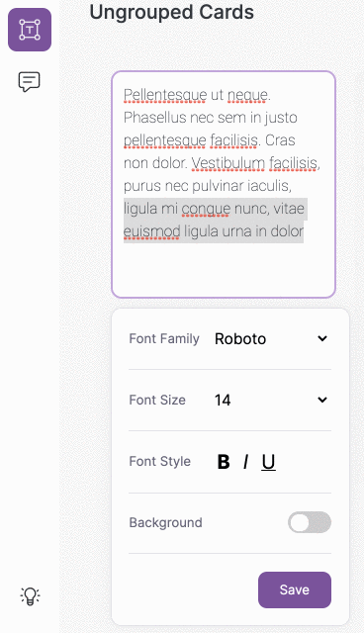Apply underline font style
364x633 pixels.
click(x=268, y=462)
